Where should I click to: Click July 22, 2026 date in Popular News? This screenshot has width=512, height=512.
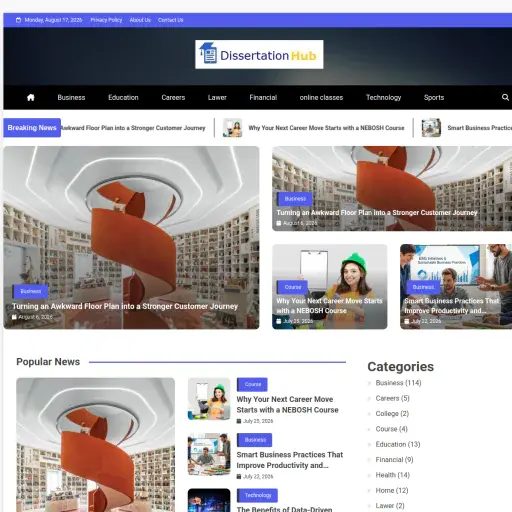click(258, 477)
